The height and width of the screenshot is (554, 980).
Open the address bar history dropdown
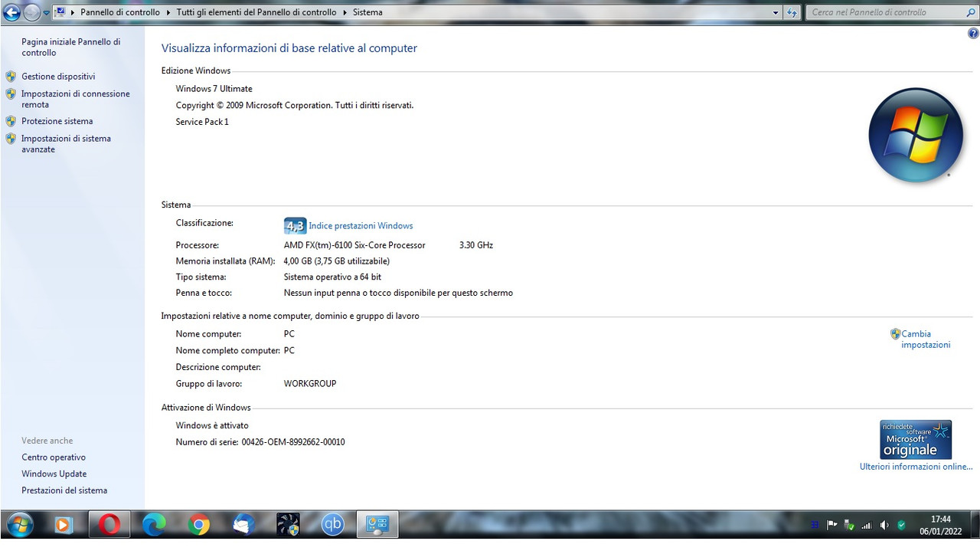776,12
